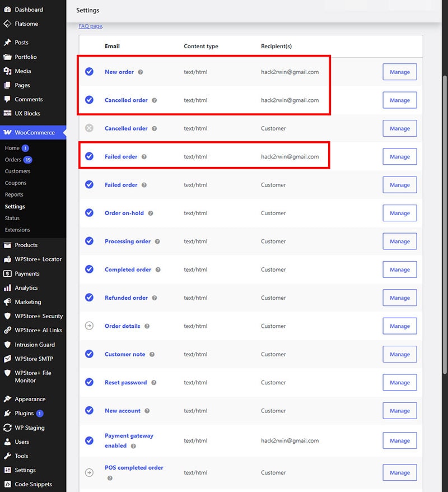Click the WPStore+ File Monitor icon

pyautogui.click(x=7, y=373)
